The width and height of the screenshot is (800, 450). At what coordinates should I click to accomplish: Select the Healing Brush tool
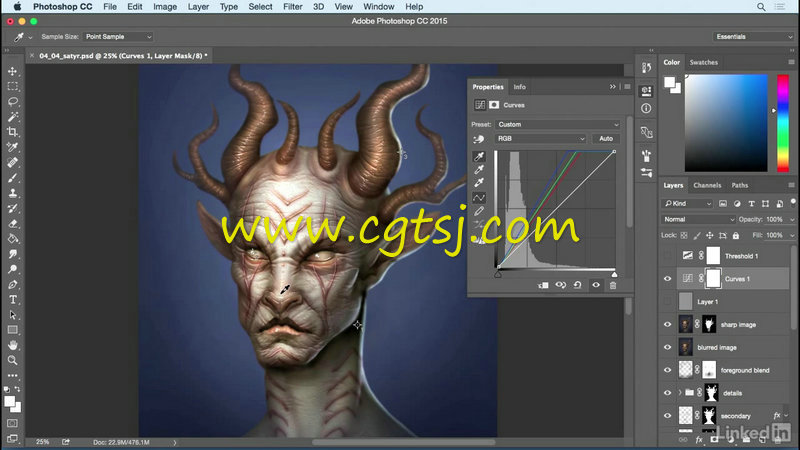coord(13,163)
